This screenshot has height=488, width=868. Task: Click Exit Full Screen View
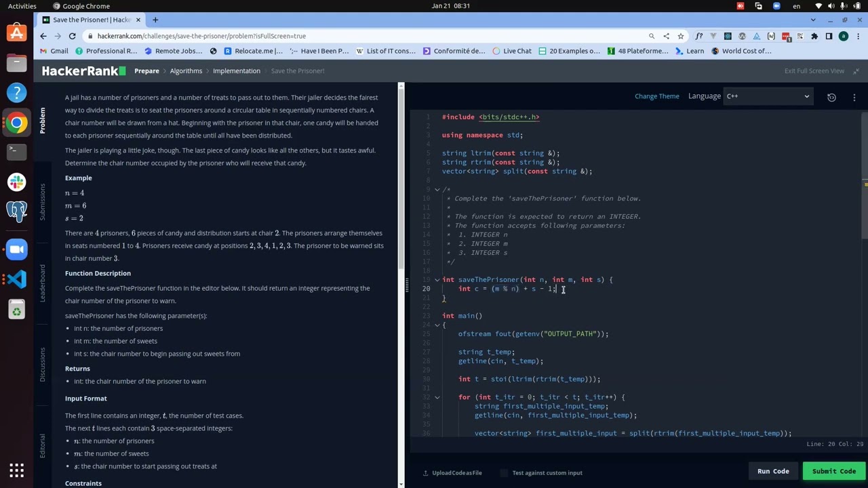tap(814, 70)
